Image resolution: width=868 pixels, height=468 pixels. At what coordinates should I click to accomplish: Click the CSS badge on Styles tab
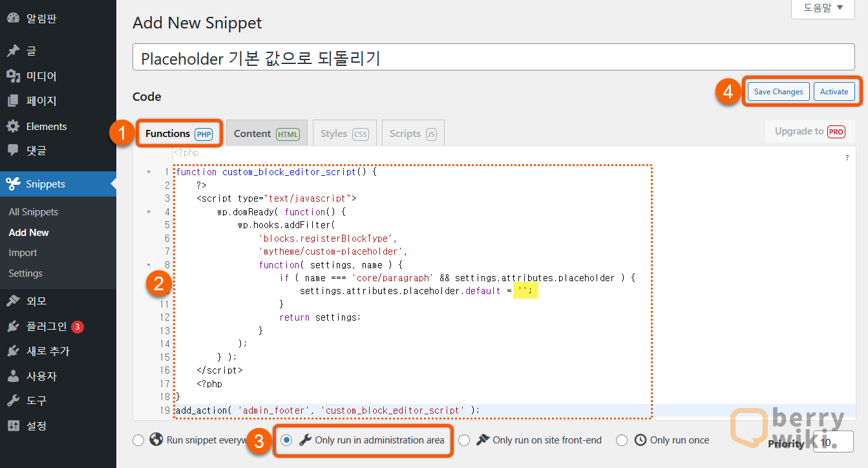pos(360,134)
